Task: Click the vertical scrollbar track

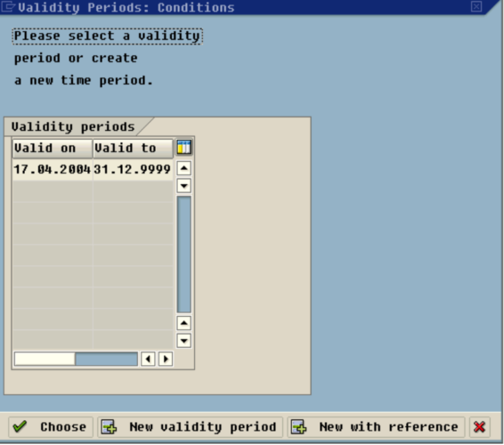Action: pyautogui.click(x=183, y=255)
